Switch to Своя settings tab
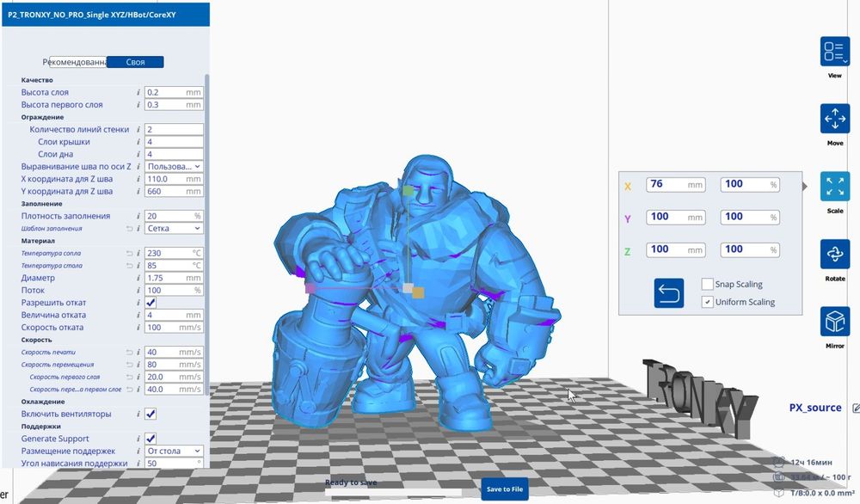 coord(135,62)
